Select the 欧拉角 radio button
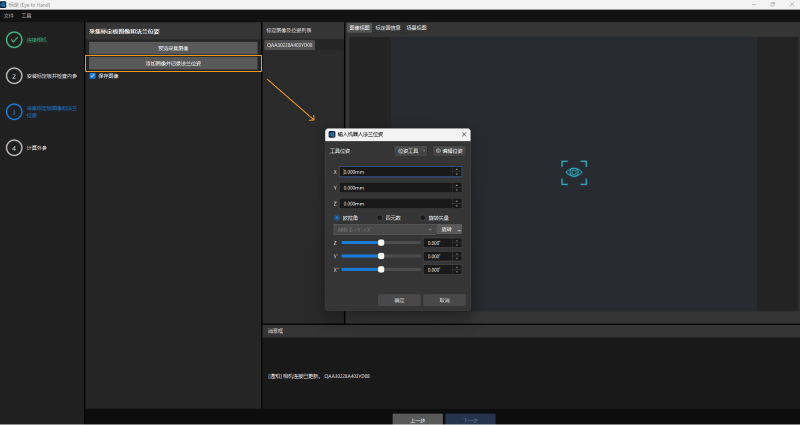This screenshot has width=800, height=425. [337, 217]
